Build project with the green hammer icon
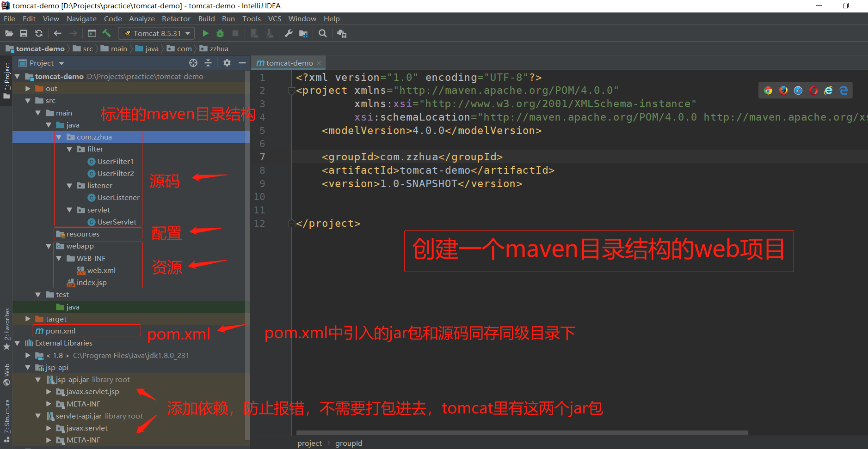This screenshot has width=868, height=449. click(107, 33)
